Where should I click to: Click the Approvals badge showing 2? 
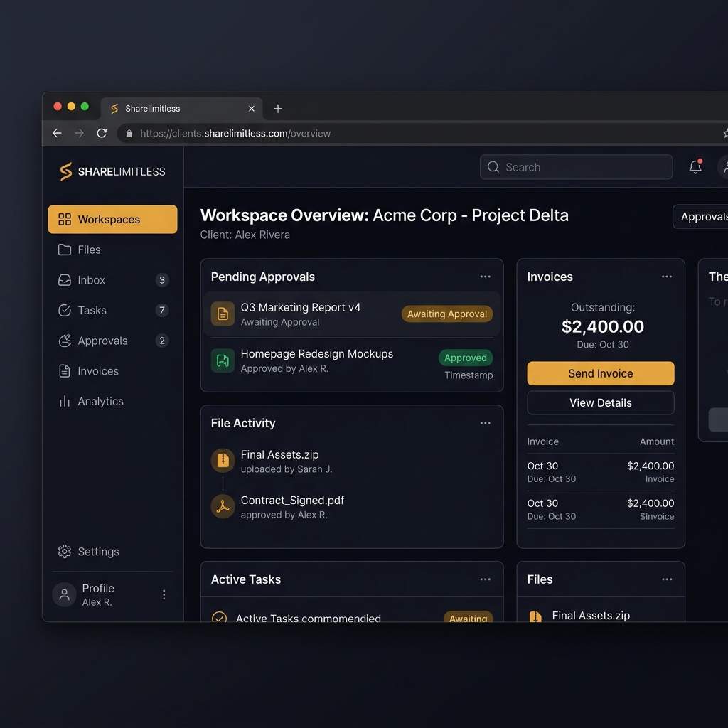pyautogui.click(x=162, y=341)
